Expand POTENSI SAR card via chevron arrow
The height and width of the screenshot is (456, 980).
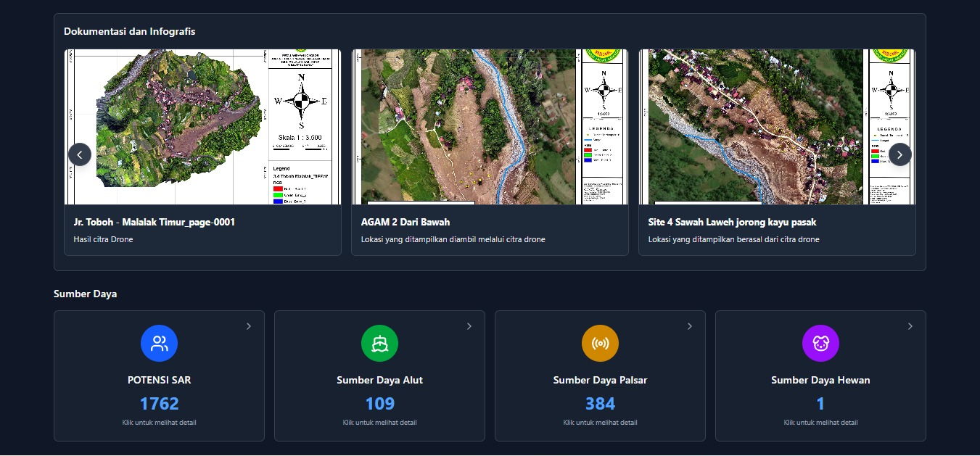click(249, 326)
